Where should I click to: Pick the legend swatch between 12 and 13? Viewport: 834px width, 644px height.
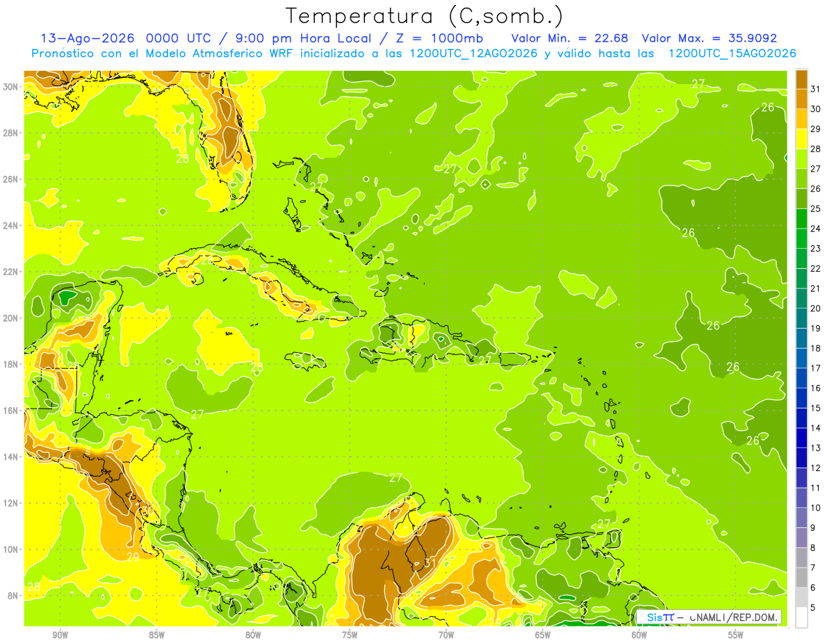(801, 458)
